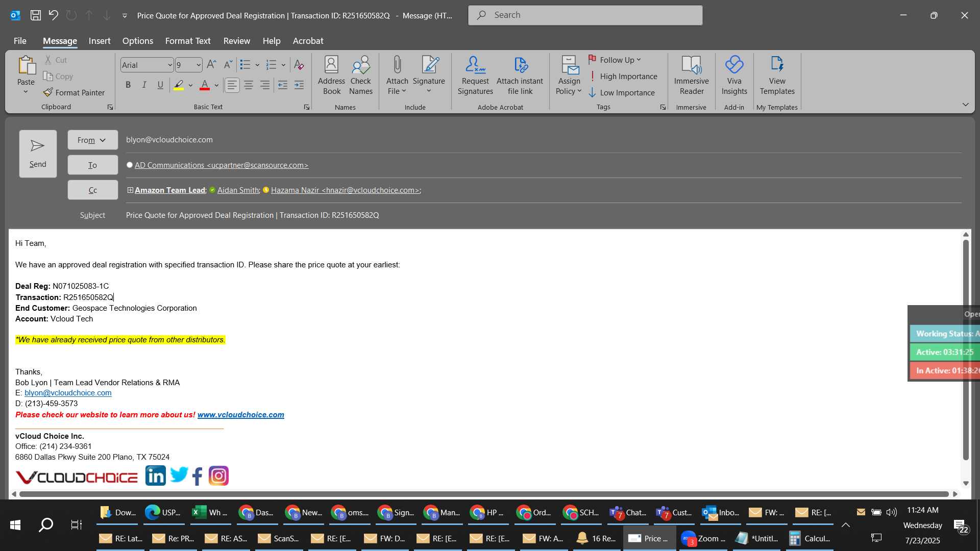Select AD Communications recipient in To field
Image resolution: width=980 pixels, height=551 pixels.
coord(222,165)
